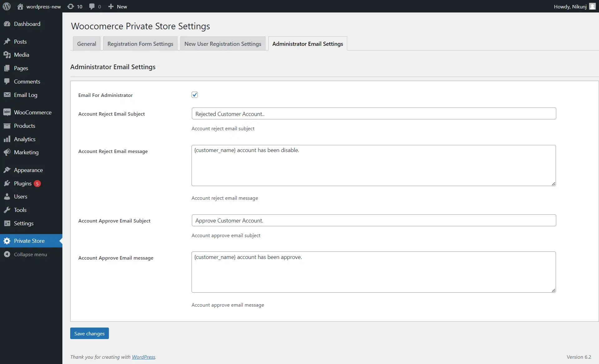Click the Plugins icon in sidebar
The height and width of the screenshot is (364, 599).
[7, 183]
